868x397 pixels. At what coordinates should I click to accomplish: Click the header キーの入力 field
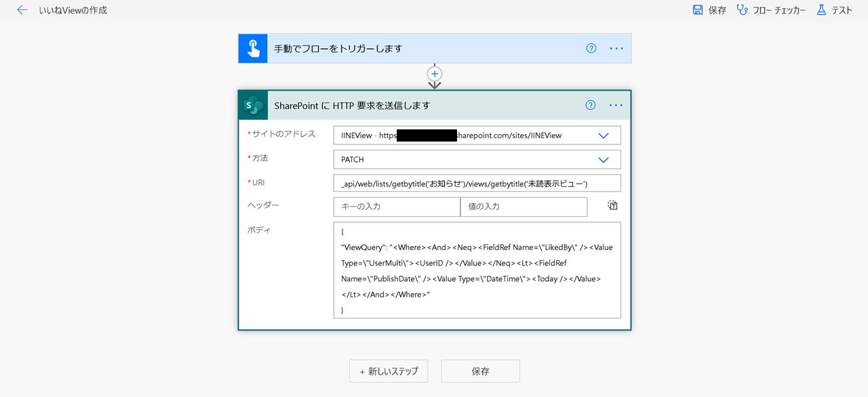(397, 207)
